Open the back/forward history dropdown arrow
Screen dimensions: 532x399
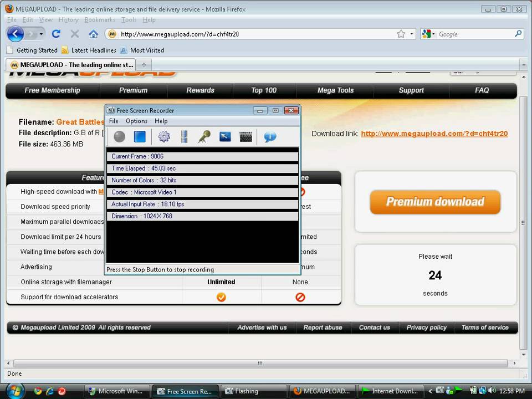tap(41, 34)
